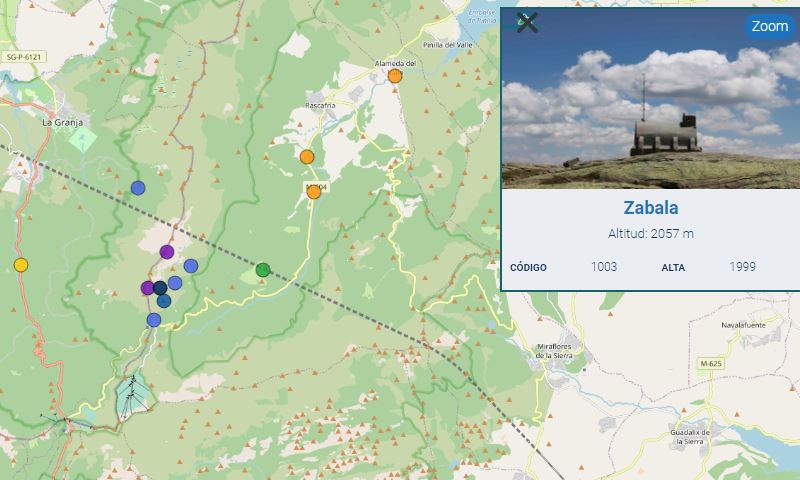Screen dimensions: 800x480
Task: Click the Zabala station title
Action: [x=650, y=208]
